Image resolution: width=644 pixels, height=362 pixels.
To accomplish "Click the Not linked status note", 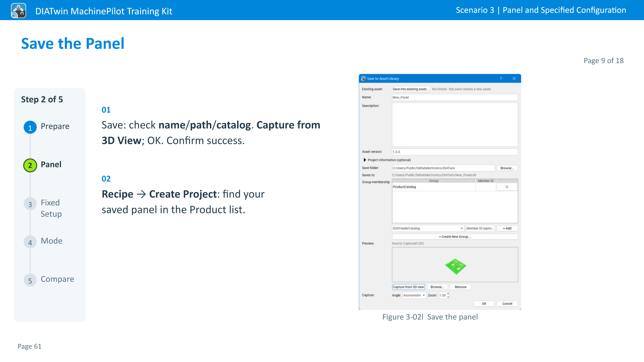I will pos(462,89).
